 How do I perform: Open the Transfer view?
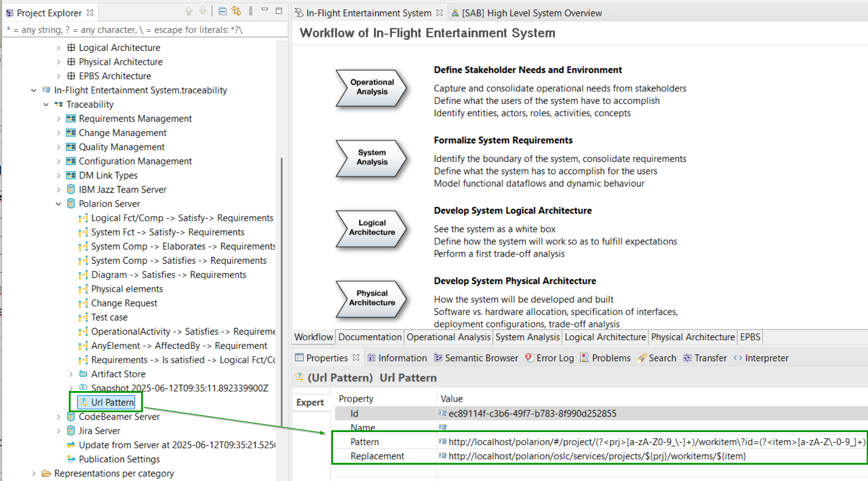point(704,358)
